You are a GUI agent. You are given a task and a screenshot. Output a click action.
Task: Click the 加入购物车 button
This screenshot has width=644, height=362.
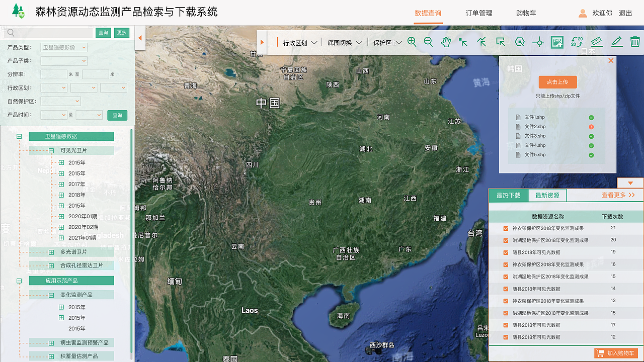[616, 353]
